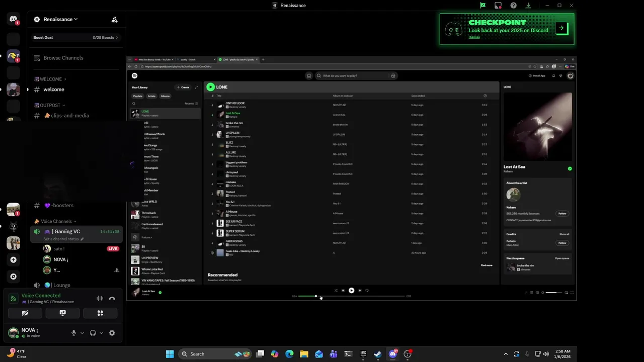Open Discord direct messages home icon
644x362 pixels.
[13, 19]
